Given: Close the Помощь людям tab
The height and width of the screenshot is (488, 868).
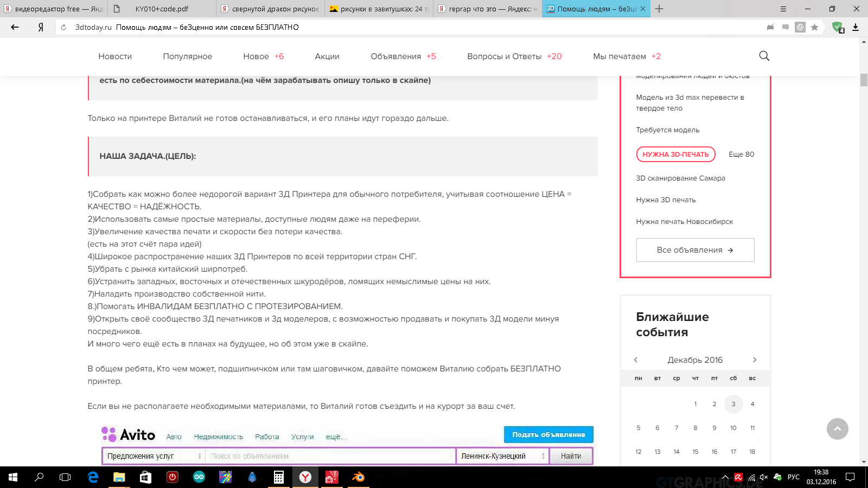Looking at the screenshot, I should pos(643,9).
